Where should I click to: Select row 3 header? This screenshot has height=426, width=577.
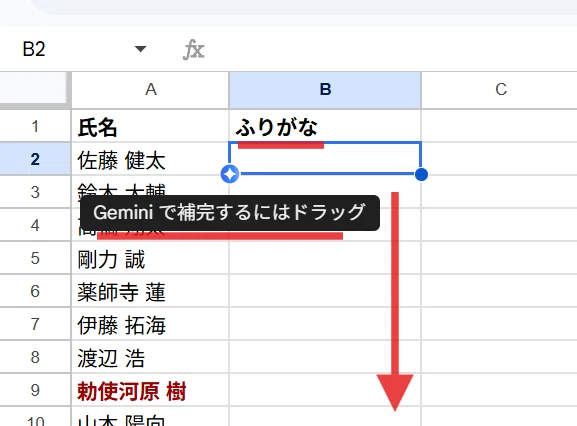click(x=35, y=192)
